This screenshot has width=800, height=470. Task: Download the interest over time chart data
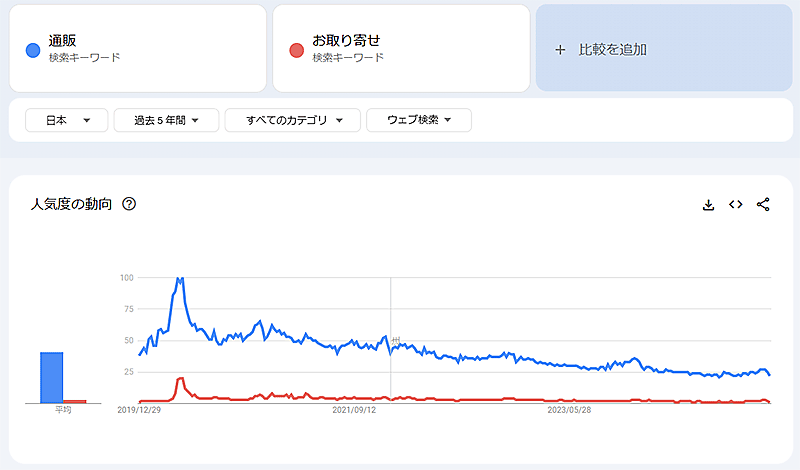pos(708,205)
